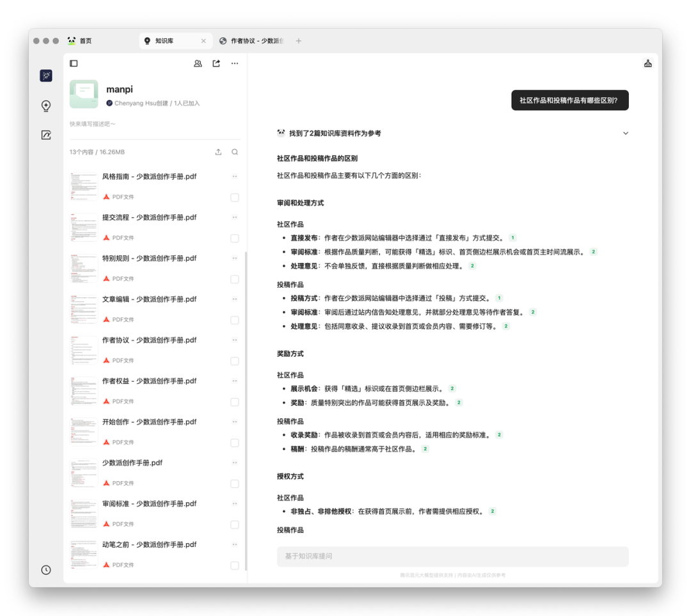691x616 pixels.
Task: Open 作者协议 - 少数派创作手册.pdf in list
Action: [x=149, y=340]
